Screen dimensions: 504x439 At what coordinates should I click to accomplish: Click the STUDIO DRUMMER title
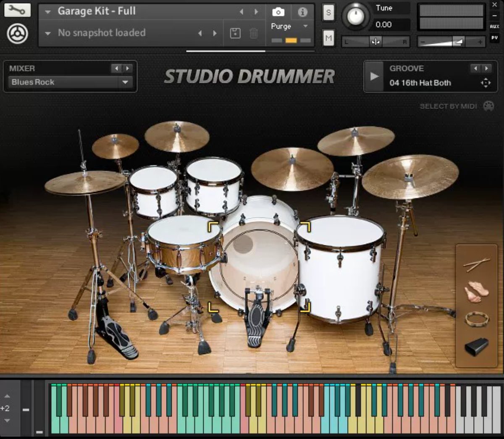point(249,76)
